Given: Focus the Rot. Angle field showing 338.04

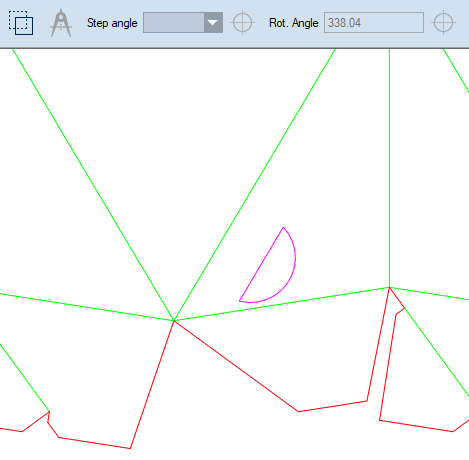Looking at the screenshot, I should (374, 23).
